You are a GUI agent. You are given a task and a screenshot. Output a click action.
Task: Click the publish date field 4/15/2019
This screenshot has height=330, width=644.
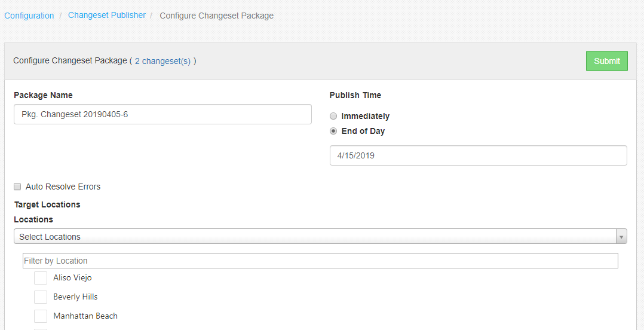pos(478,155)
